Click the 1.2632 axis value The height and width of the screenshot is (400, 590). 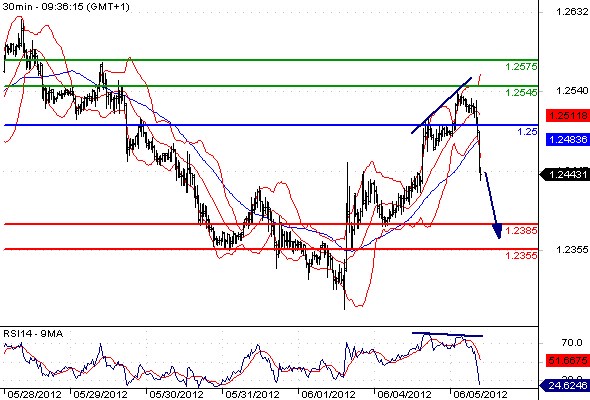click(572, 12)
